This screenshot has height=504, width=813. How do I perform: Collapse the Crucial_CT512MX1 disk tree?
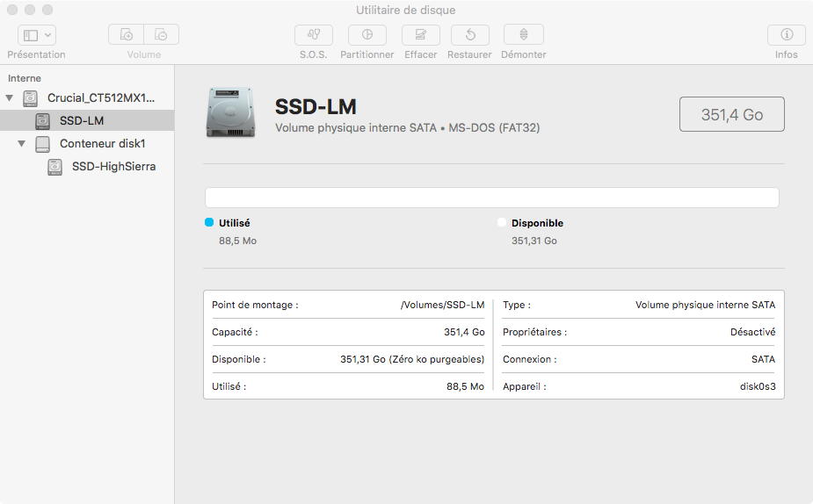coord(10,97)
